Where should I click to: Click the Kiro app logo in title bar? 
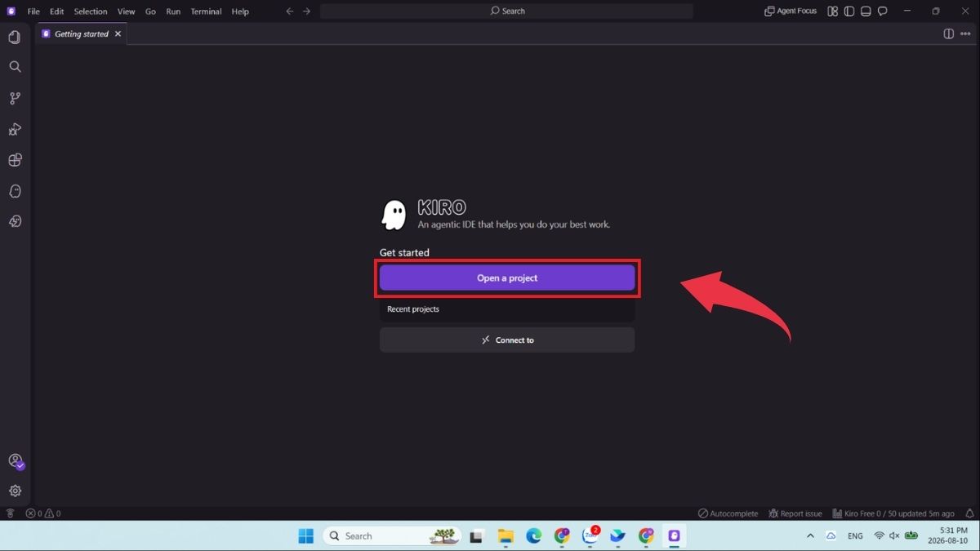tap(11, 11)
